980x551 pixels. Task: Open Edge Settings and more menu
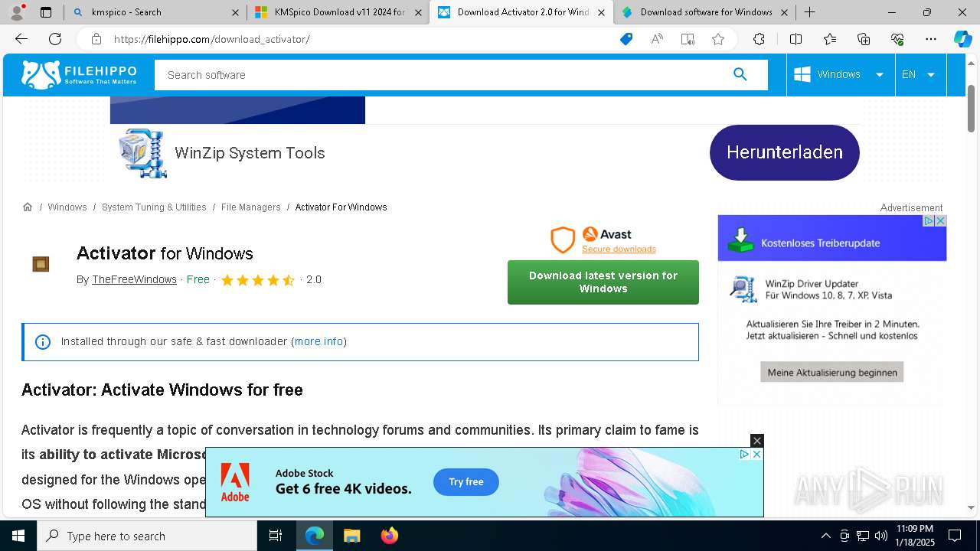click(x=931, y=39)
